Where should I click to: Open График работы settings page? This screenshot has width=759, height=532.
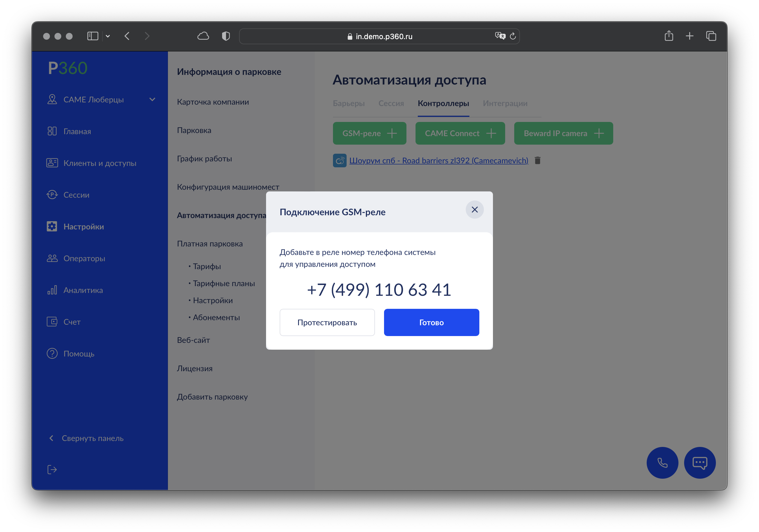(x=204, y=158)
